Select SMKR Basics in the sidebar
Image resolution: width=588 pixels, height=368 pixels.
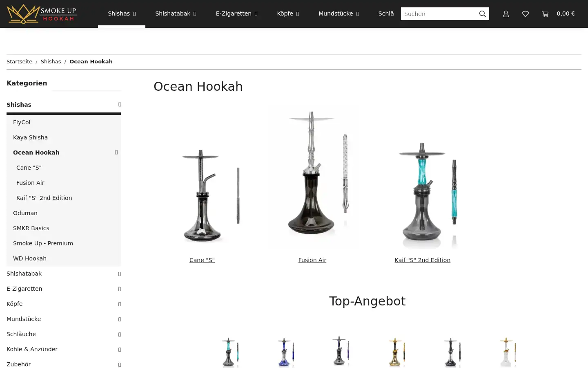[31, 228]
